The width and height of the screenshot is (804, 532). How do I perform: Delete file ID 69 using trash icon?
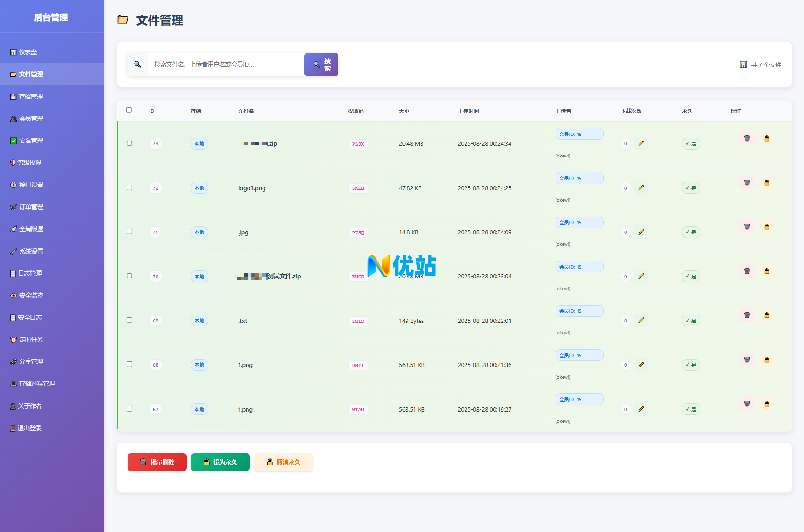(x=747, y=315)
